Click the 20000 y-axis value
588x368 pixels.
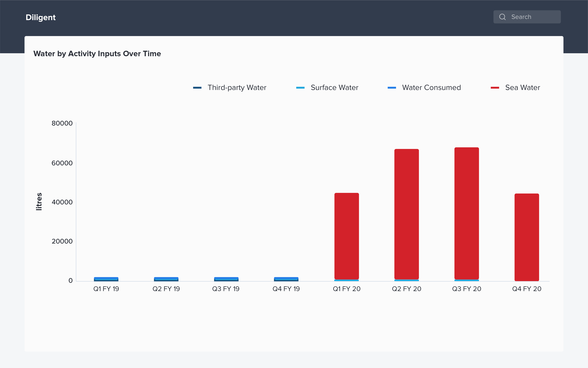[x=62, y=241]
